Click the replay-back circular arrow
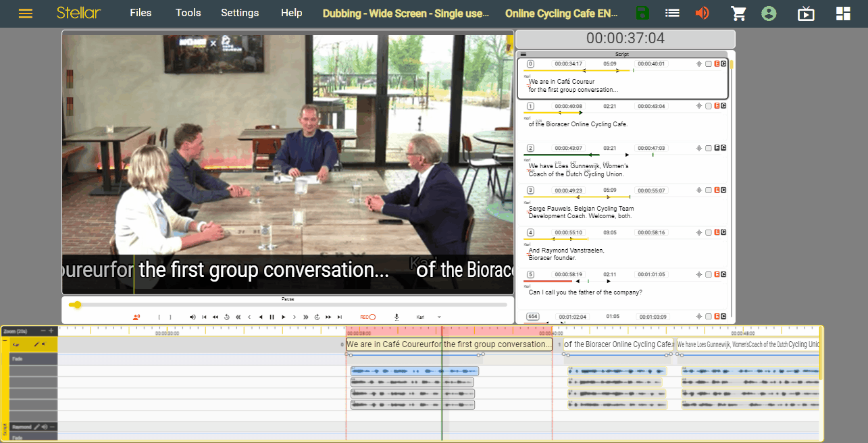The width and height of the screenshot is (868, 443). click(x=227, y=317)
